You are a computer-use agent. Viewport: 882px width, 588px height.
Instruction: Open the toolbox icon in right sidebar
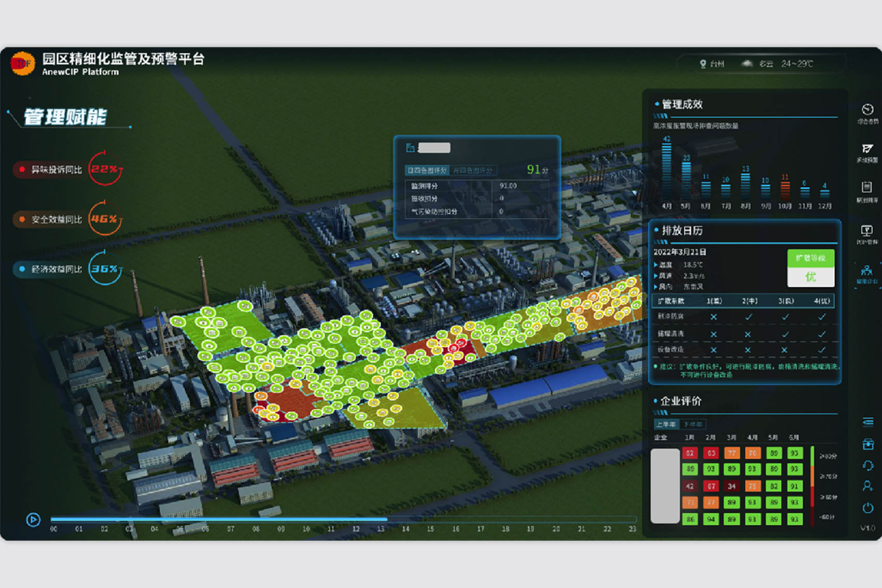[x=868, y=444]
